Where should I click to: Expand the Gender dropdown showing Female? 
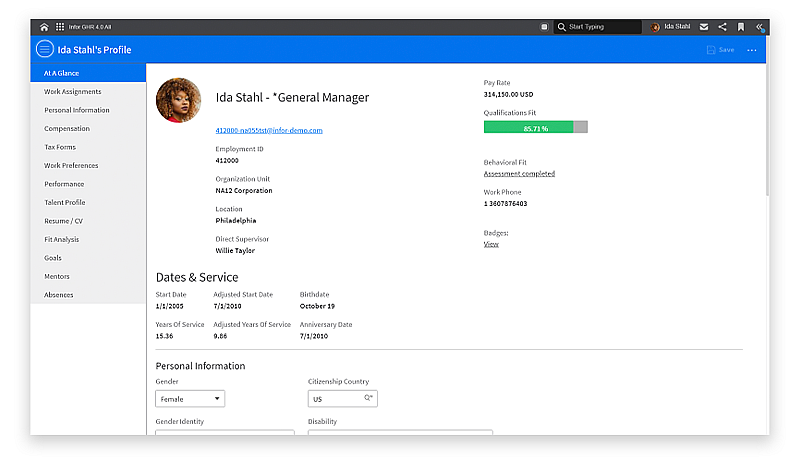(190, 399)
